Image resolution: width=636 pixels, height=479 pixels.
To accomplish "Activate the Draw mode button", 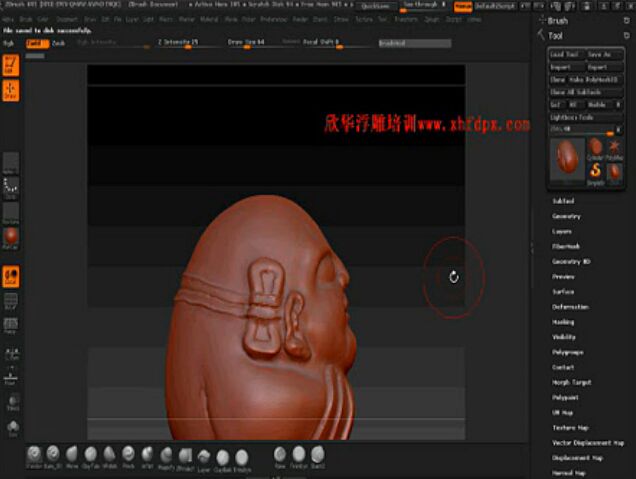I will 11,90.
